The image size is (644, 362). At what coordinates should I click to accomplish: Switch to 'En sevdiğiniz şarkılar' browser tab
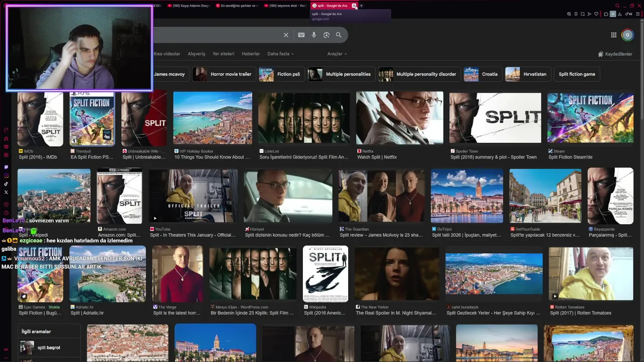click(x=236, y=6)
